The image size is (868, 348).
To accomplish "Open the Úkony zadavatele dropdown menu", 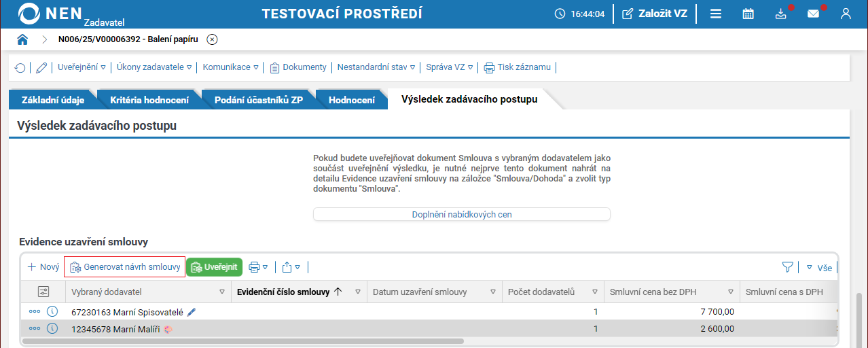I will 154,67.
